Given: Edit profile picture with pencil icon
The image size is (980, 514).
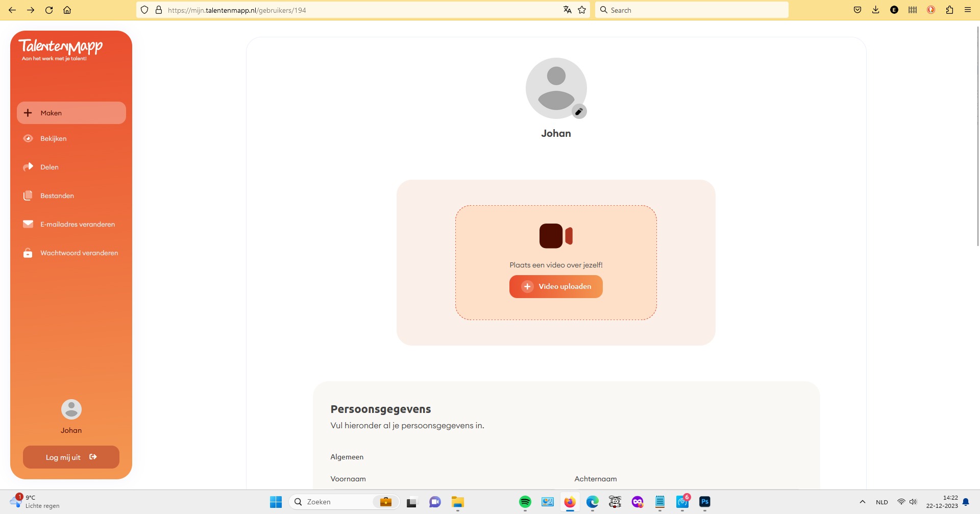Looking at the screenshot, I should coord(579,111).
